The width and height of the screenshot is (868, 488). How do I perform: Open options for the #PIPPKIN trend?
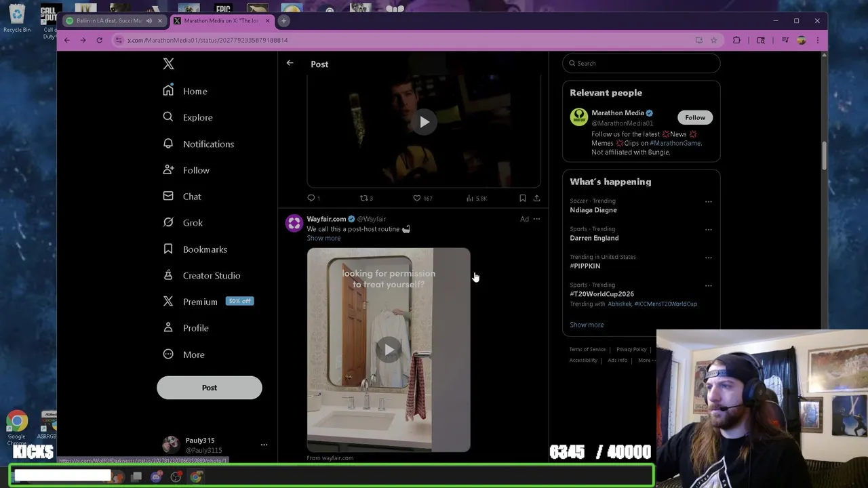pyautogui.click(x=708, y=258)
